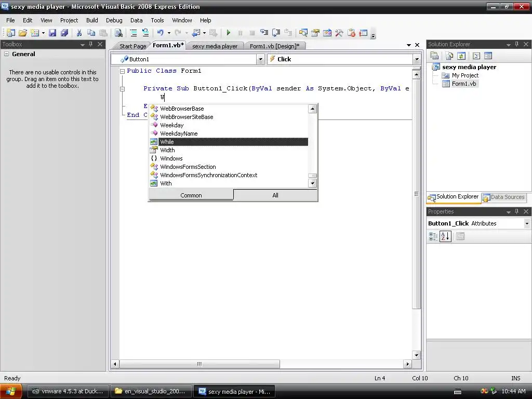Open Solution Explorer from the main toolbar

303,33
